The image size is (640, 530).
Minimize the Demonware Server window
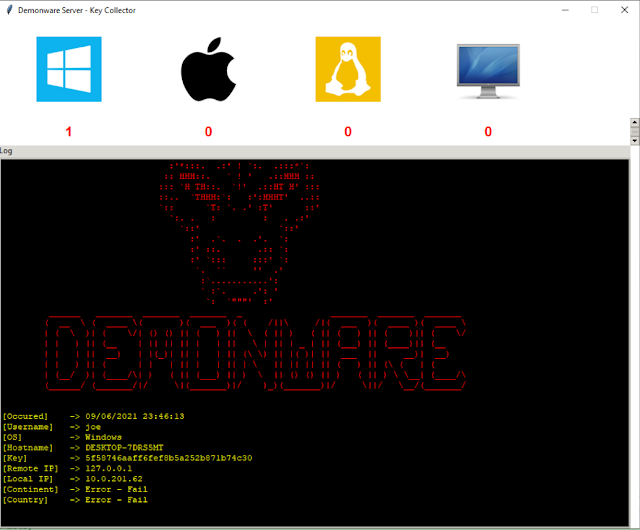point(565,10)
